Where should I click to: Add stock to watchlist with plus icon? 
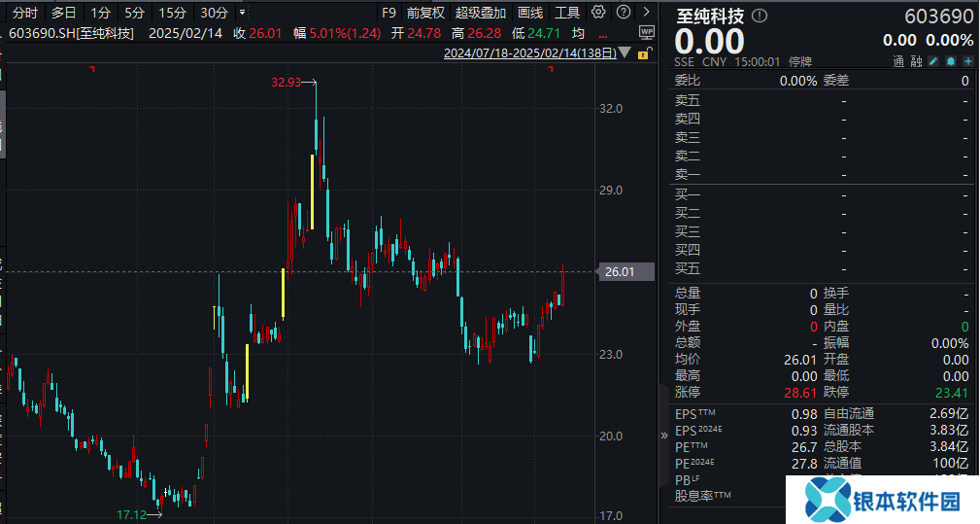[967, 61]
